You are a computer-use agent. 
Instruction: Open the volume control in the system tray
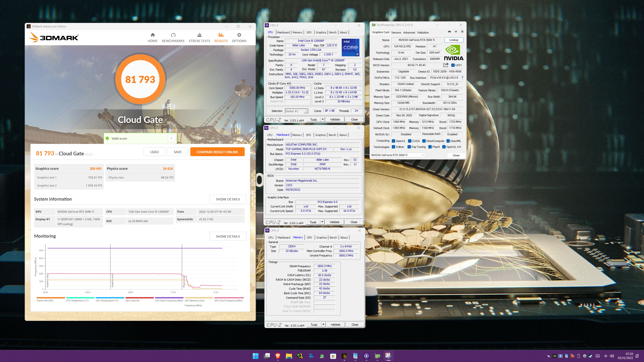612,356
